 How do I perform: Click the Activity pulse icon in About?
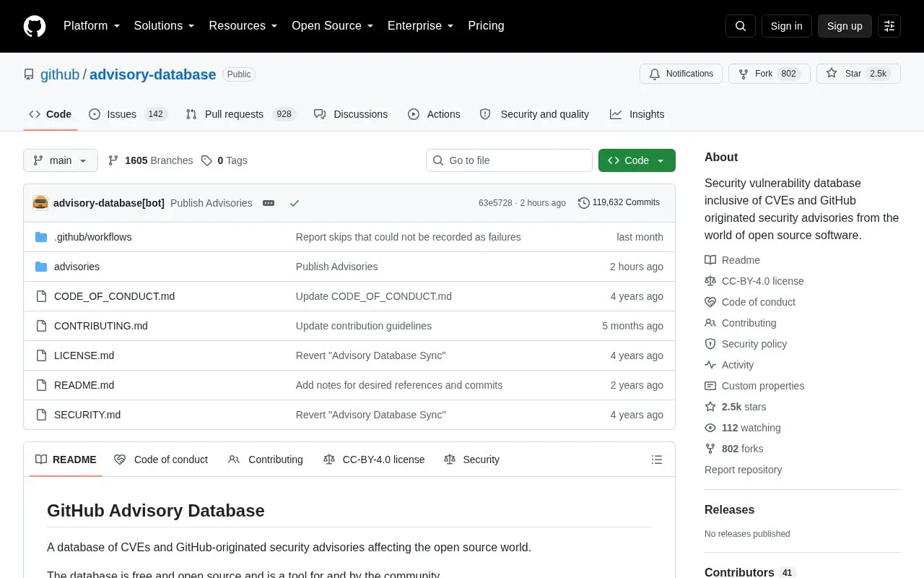[710, 365]
